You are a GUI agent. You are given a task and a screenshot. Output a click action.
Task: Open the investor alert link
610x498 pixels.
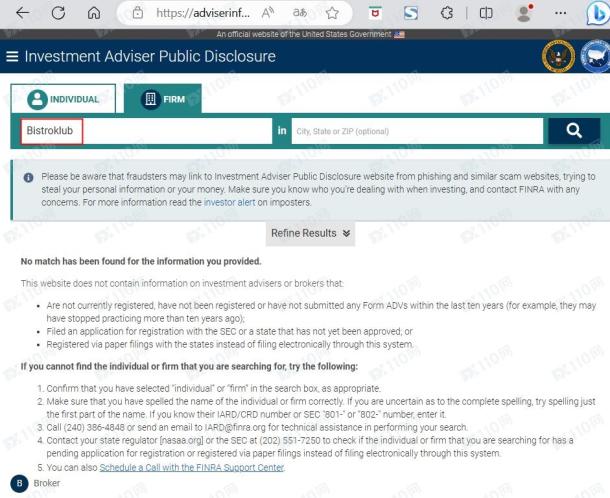(x=230, y=202)
